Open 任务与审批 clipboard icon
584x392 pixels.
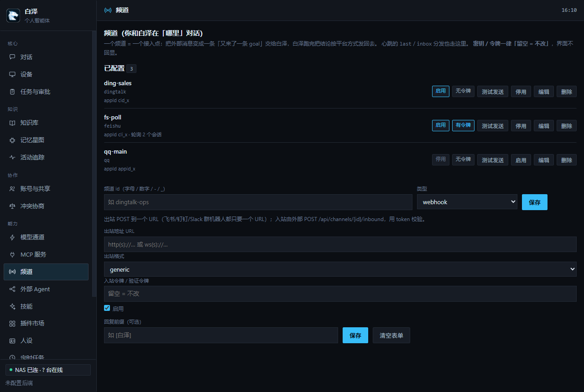pyautogui.click(x=12, y=92)
